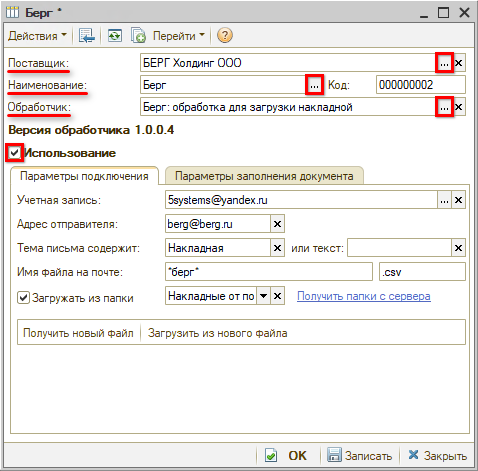Switch to Параметры заполнения документа tab

[x=264, y=176]
